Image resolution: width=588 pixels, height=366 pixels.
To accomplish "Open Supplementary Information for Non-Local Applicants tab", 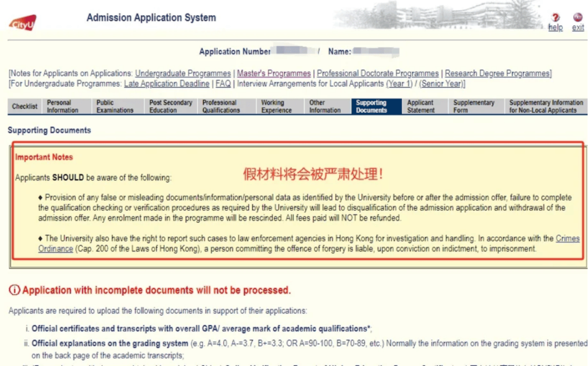I will point(546,106).
